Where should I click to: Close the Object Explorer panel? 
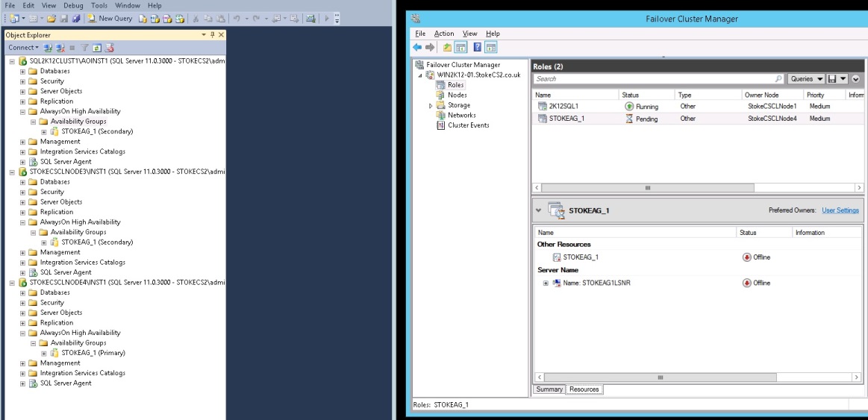tap(221, 35)
